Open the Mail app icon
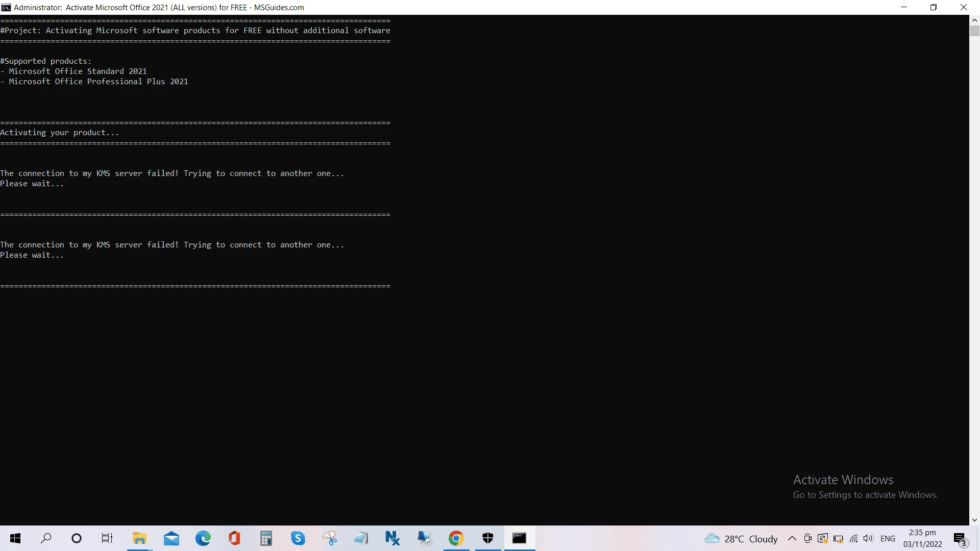980x551 pixels. click(x=171, y=538)
